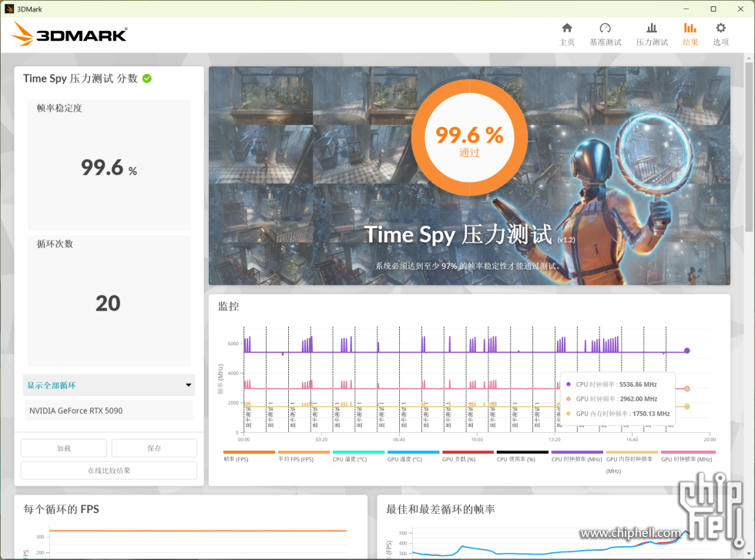
Task: Expand the 显示全部循环 dropdown
Action: pos(109,384)
